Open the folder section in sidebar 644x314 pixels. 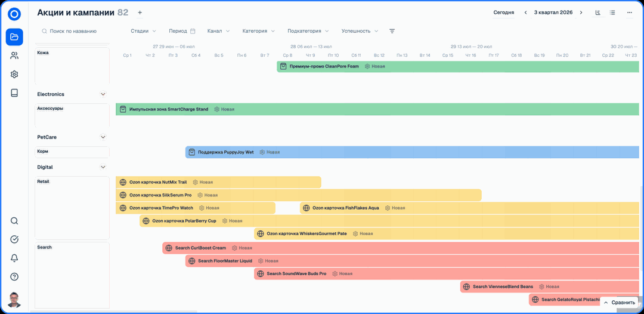coord(14,37)
